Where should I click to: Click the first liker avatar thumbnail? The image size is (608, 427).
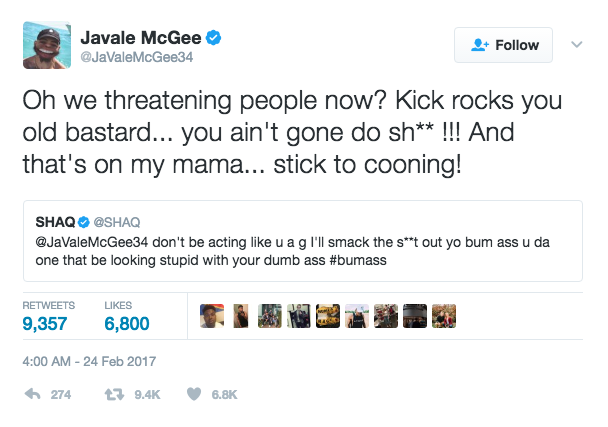click(210, 316)
